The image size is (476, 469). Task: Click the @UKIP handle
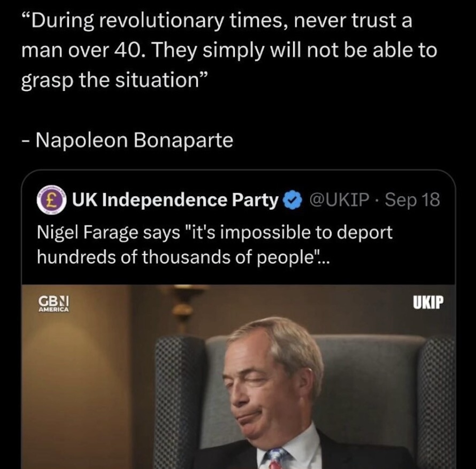[x=339, y=200]
